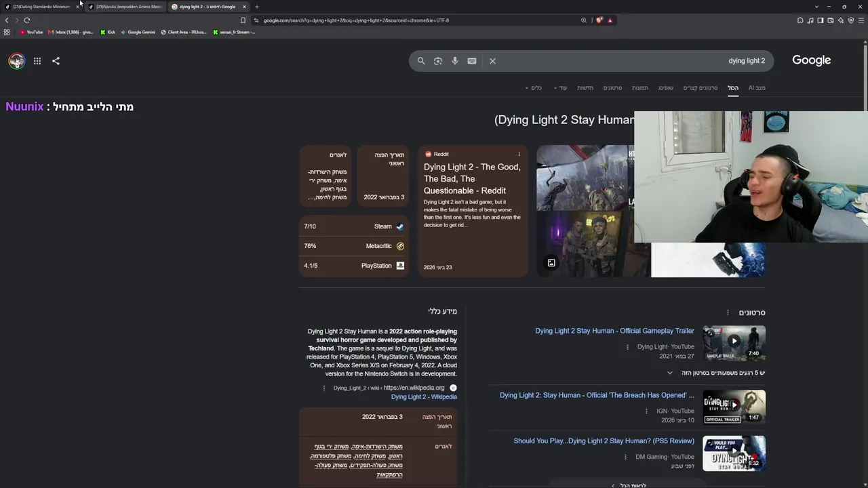This screenshot has width=868, height=488.
Task: Expand the 'עוד' more dropdown
Action: [559, 87]
